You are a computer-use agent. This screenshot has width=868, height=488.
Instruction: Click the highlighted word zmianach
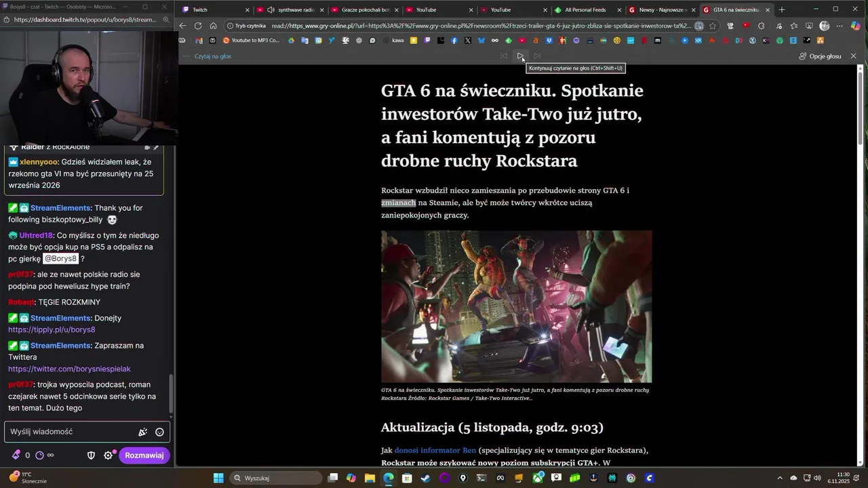[x=398, y=203]
